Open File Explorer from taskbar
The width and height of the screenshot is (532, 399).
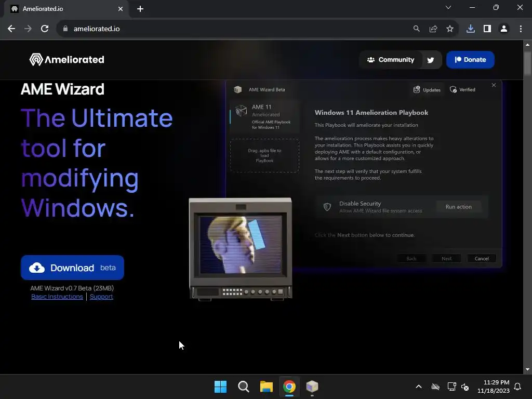click(267, 387)
